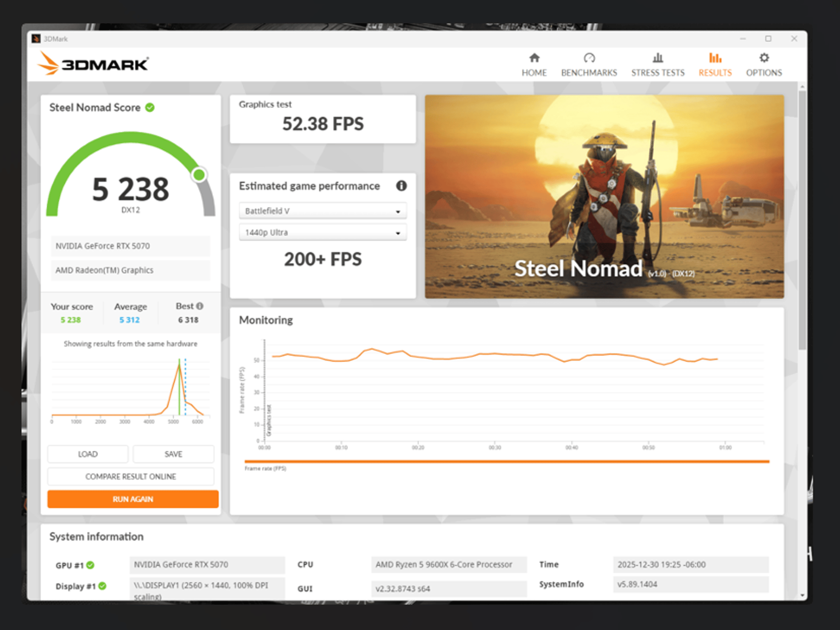Click the Time field 2025-12-30 19:25
Image resolution: width=840 pixels, height=630 pixels.
coord(691,565)
